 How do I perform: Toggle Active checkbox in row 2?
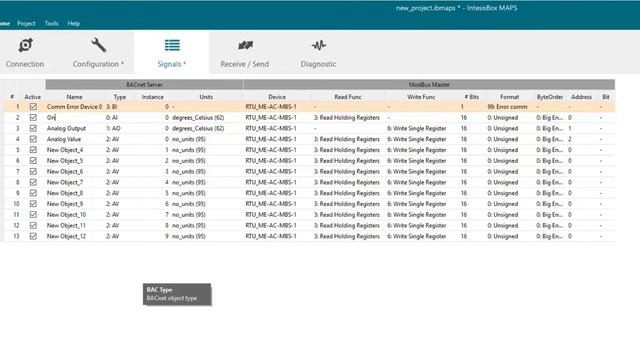pos(33,118)
